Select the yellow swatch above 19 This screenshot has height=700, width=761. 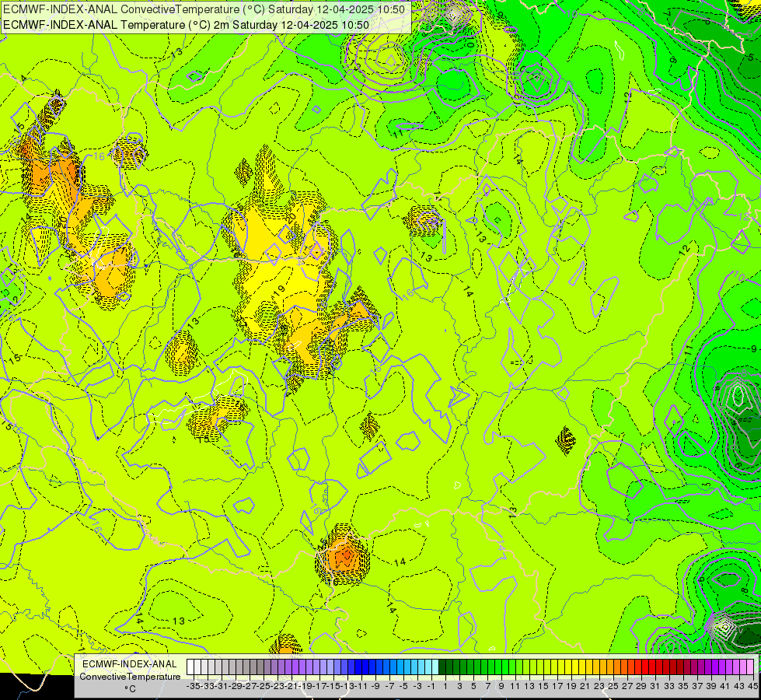click(x=568, y=667)
